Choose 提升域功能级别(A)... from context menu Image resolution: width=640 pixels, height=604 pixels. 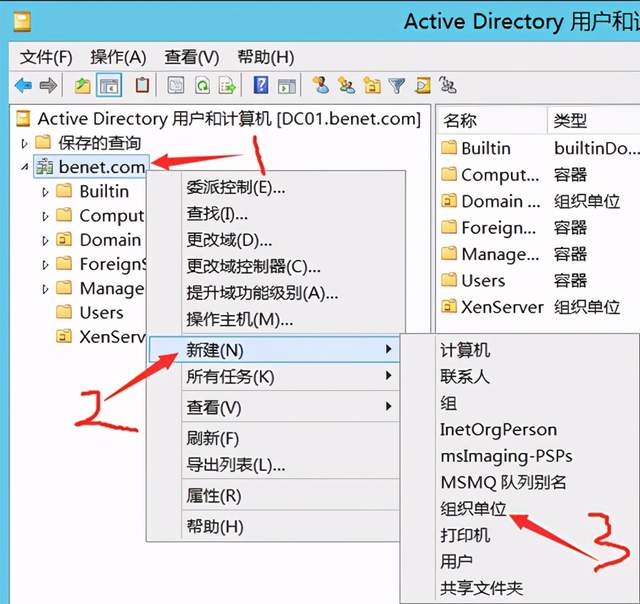click(262, 293)
